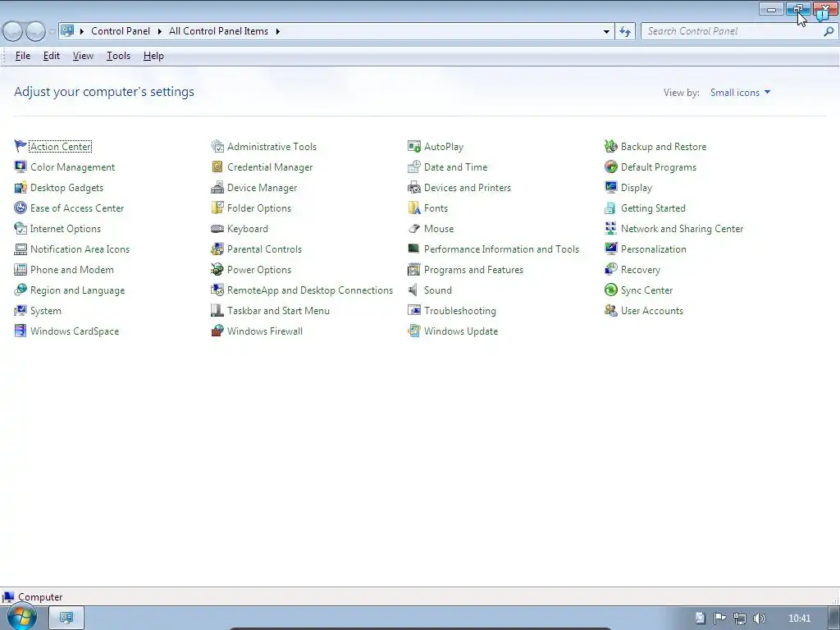
Task: Click the network icon in system tray
Action: [740, 619]
